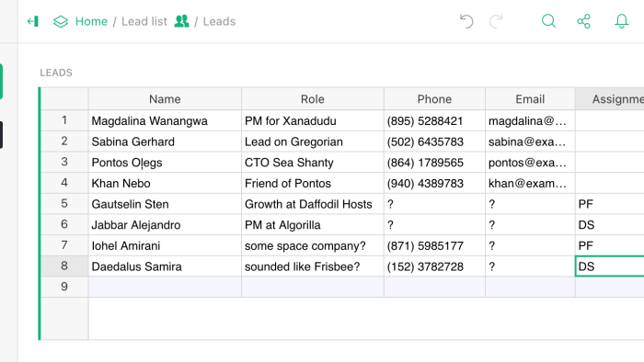
Task: Click the people icon after Lead list
Action: pyautogui.click(x=181, y=21)
